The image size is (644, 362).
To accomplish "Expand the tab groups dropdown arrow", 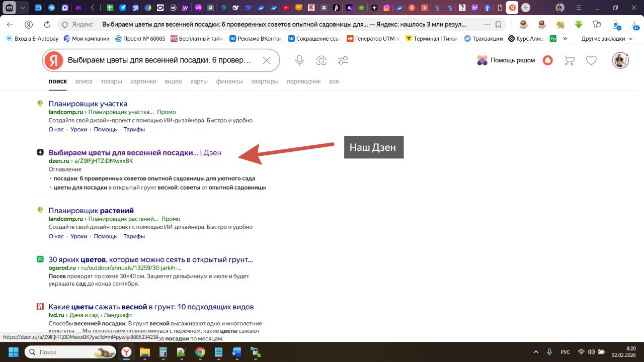I will [x=23, y=8].
